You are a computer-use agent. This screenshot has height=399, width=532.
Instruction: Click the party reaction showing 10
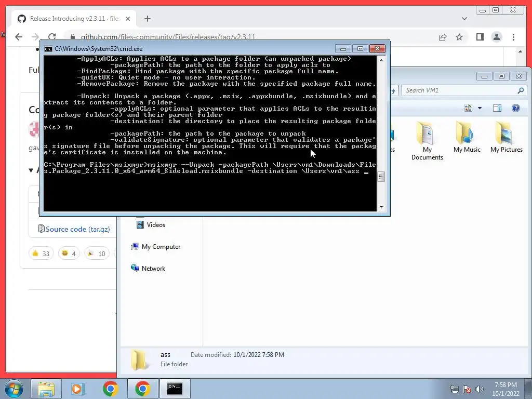pos(97,254)
